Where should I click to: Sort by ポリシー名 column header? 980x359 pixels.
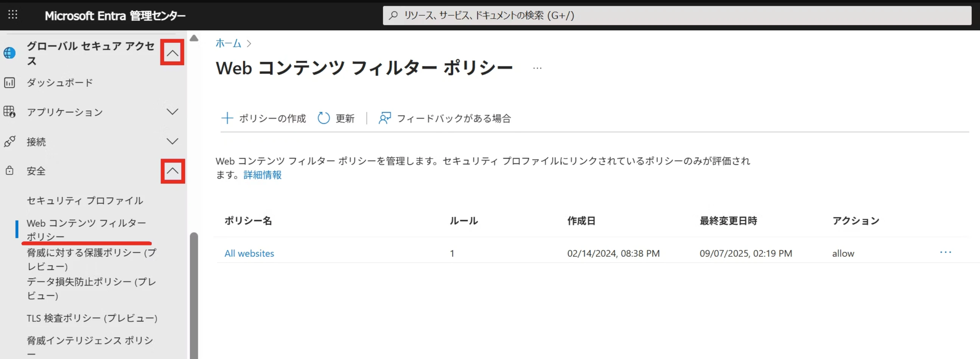point(248,221)
